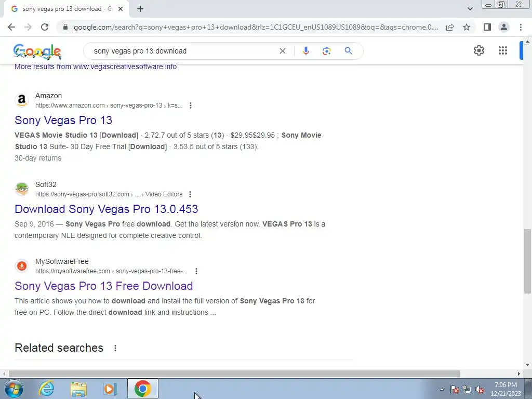Share this page icon in address bar
The height and width of the screenshot is (399, 532).
pyautogui.click(x=450, y=27)
